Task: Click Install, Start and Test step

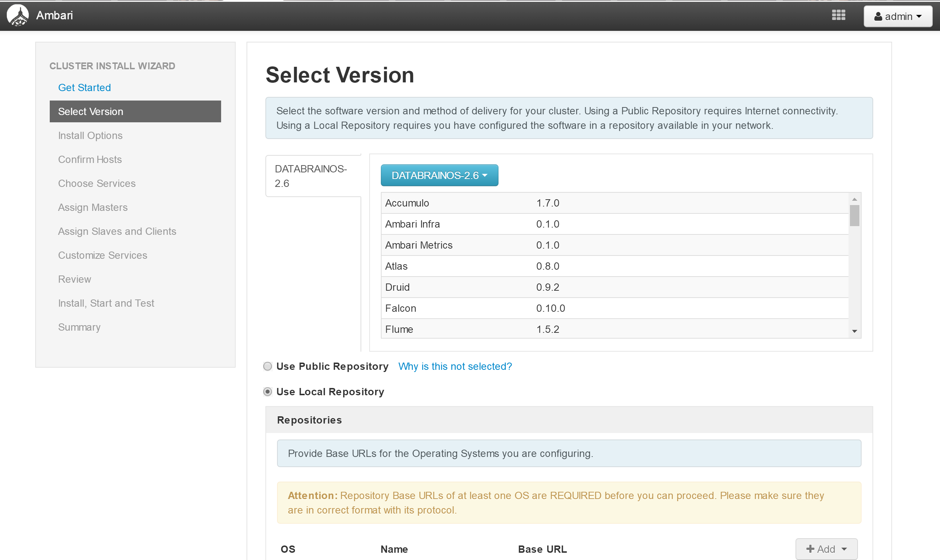Action: [106, 303]
